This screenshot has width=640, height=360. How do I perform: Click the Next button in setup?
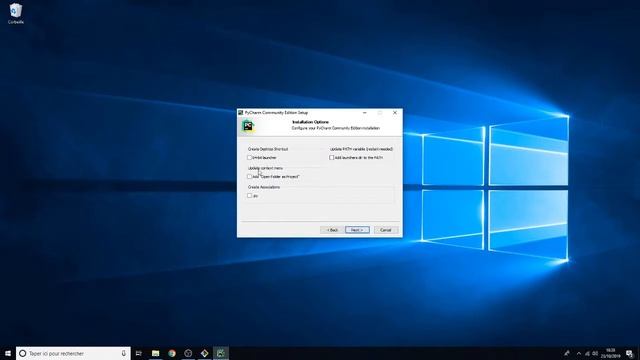(x=357, y=230)
